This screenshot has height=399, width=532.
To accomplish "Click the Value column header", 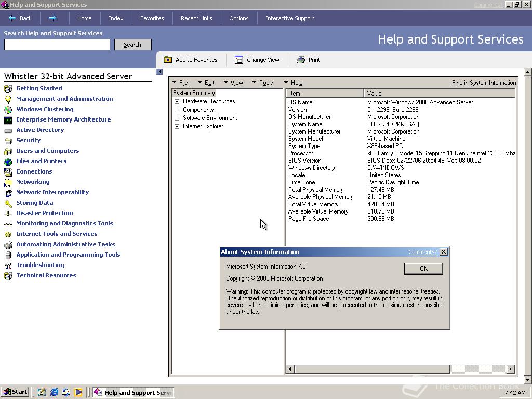I will (x=440, y=94).
